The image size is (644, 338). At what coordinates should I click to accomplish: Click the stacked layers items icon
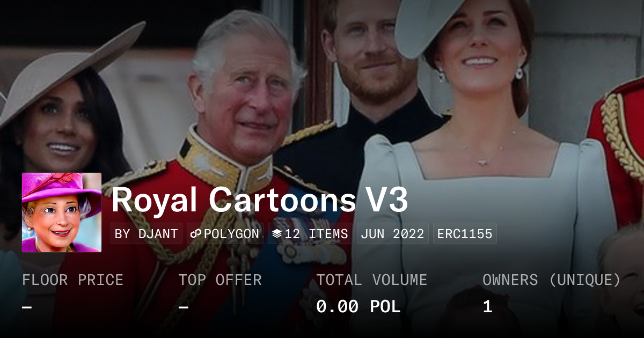tap(277, 234)
